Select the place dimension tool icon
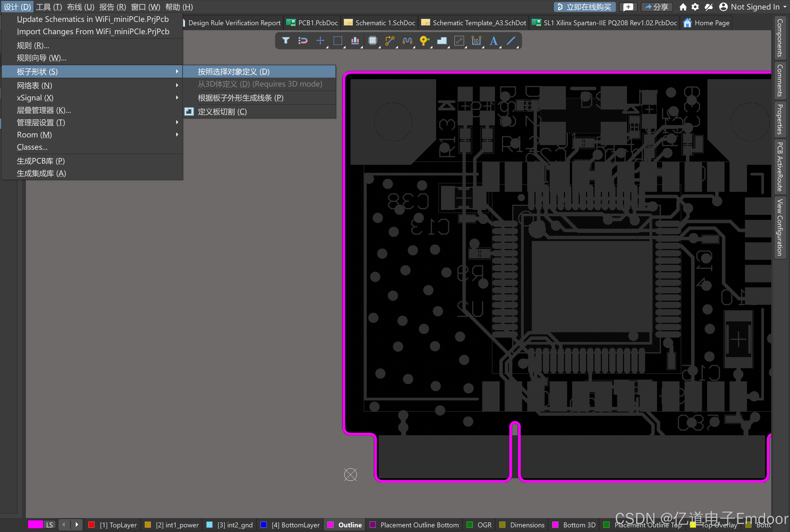 (x=476, y=41)
